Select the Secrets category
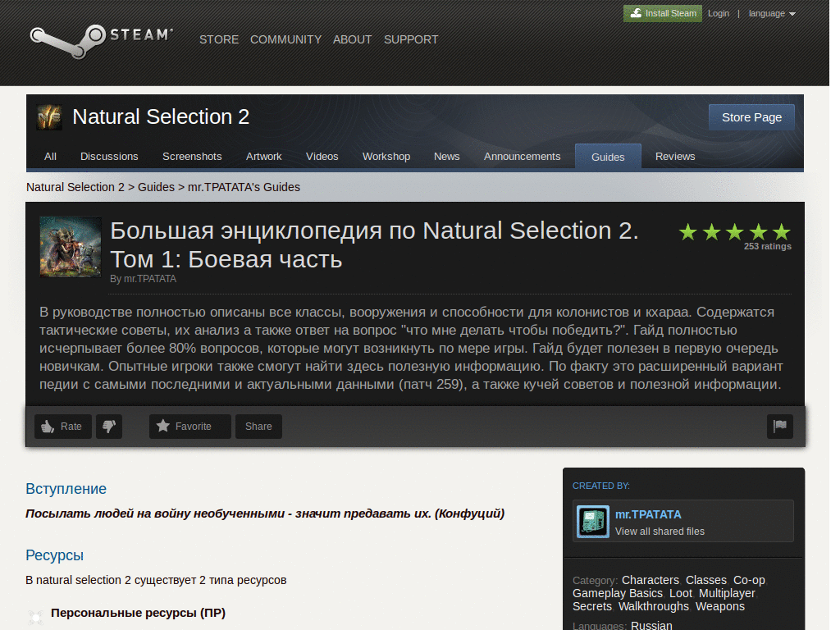840x630 pixels. (592, 606)
